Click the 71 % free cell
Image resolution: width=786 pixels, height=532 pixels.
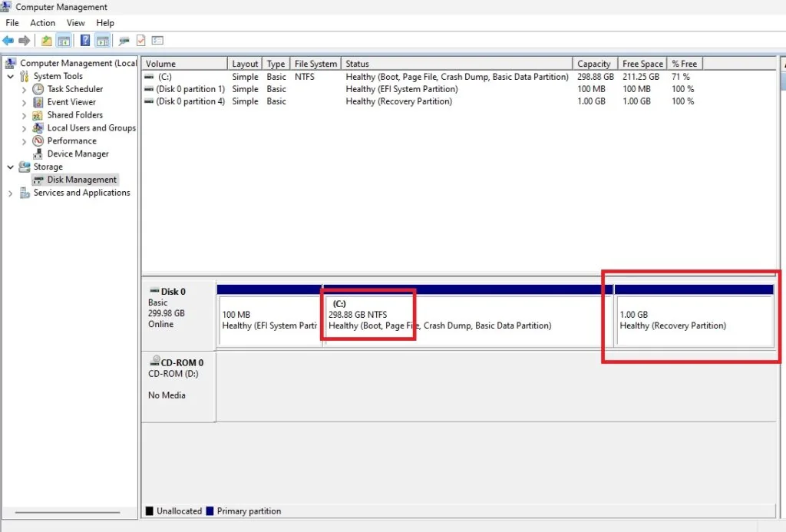click(x=681, y=77)
